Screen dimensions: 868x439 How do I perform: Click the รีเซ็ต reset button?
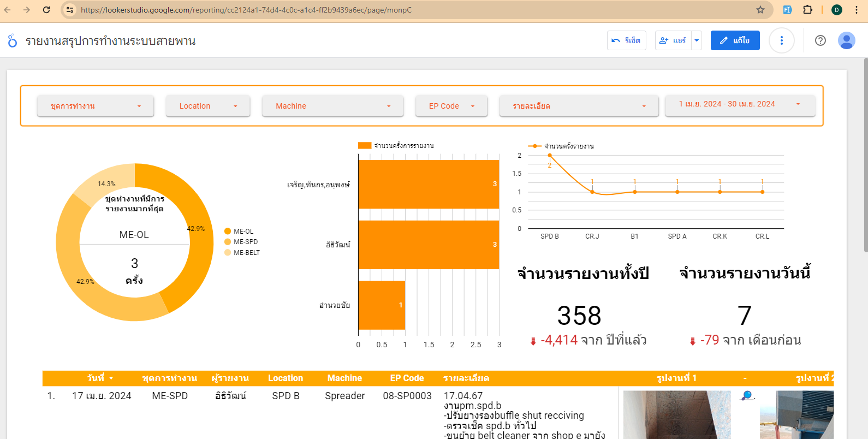[x=626, y=40]
